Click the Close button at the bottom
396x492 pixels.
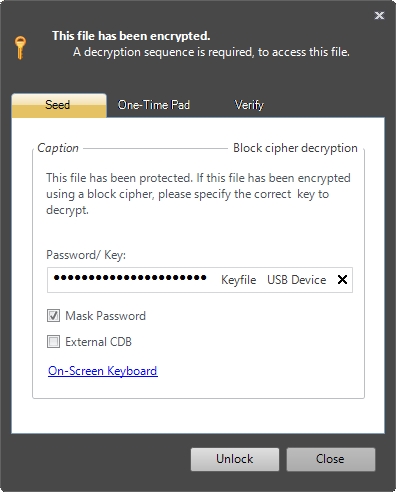point(330,459)
